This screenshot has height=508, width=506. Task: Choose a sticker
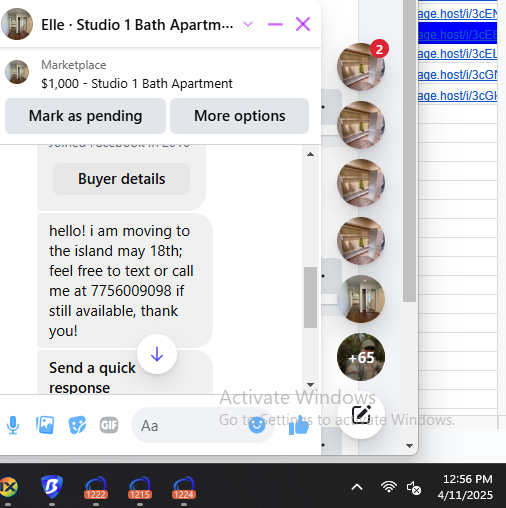pos(77,425)
